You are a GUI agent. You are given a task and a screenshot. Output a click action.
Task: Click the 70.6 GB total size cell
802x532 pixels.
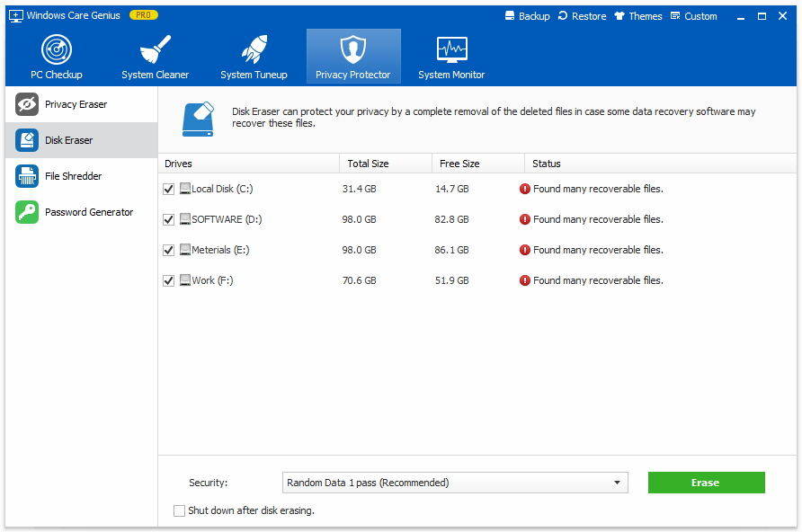pyautogui.click(x=359, y=280)
